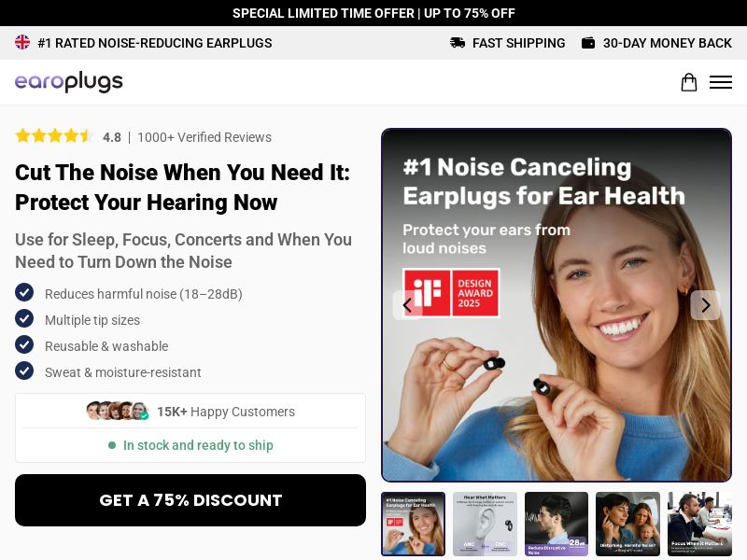747x560 pixels.
Task: Click the fast shipping truck icon
Action: point(458,43)
